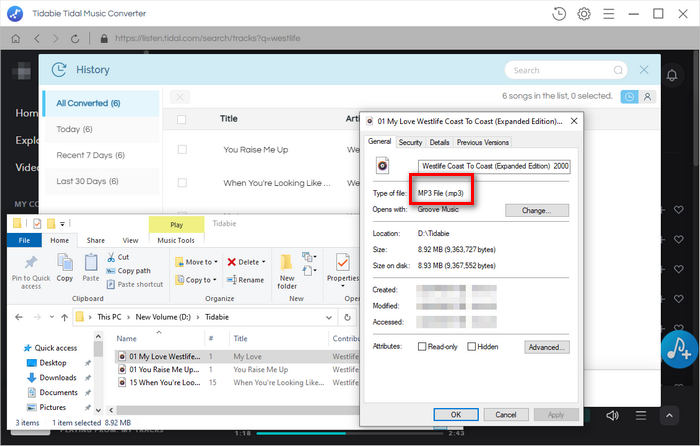The height and width of the screenshot is (446, 700).
Task: Click Rename in Explorer Organize group
Action: tap(245, 280)
